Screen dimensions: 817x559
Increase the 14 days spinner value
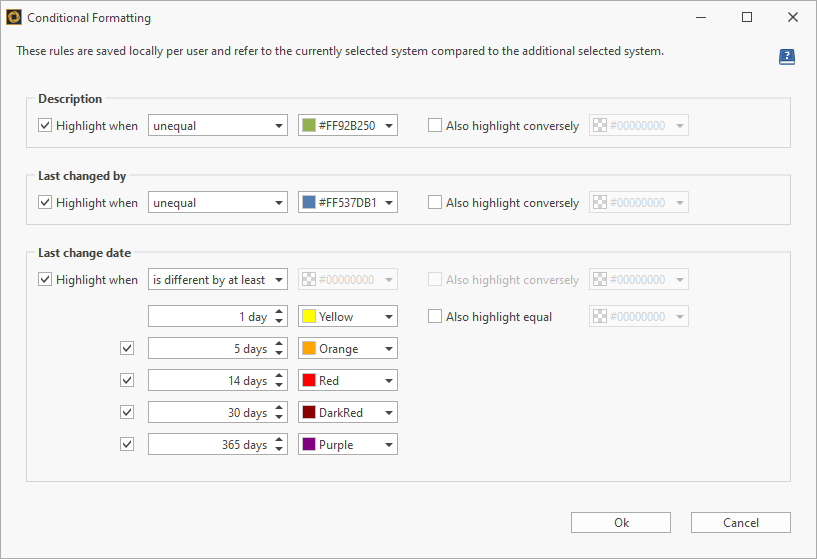[279, 376]
